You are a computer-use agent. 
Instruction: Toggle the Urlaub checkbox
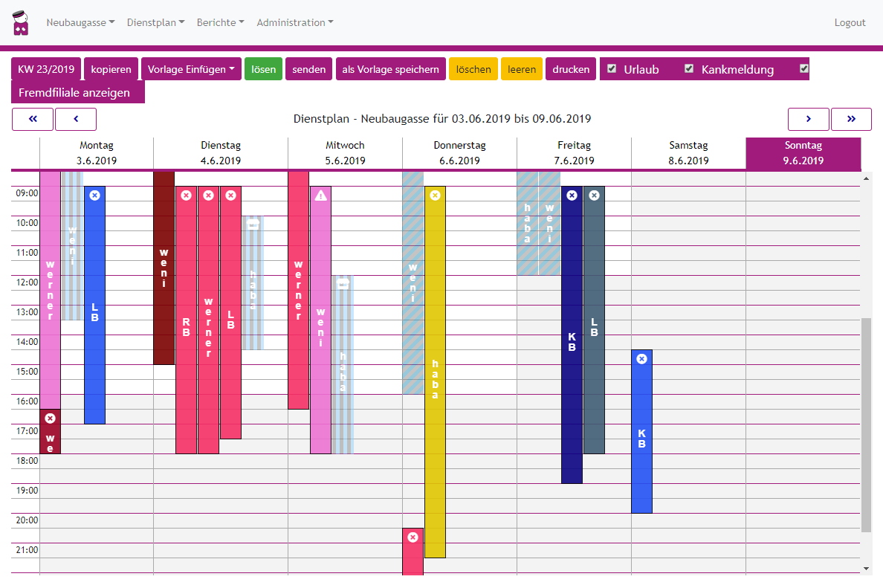point(612,68)
